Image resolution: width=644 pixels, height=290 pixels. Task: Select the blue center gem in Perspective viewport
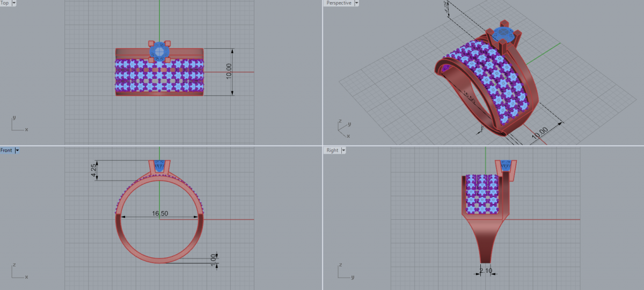(503, 34)
